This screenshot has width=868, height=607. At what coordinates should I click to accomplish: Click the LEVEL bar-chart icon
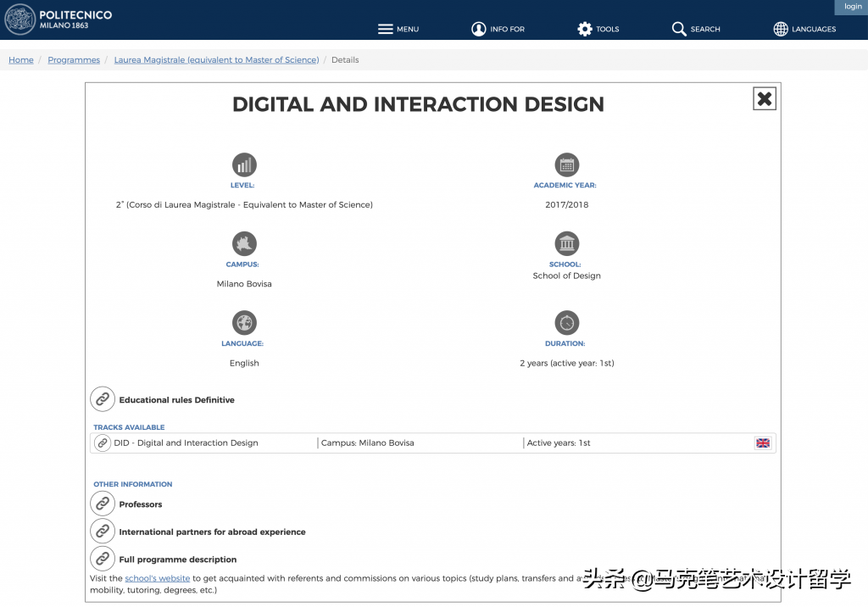(x=243, y=165)
